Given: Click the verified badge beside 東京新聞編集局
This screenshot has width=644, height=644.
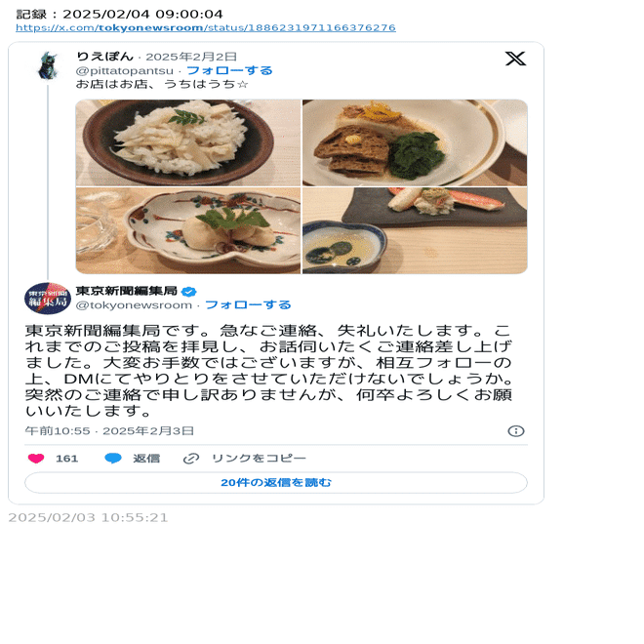Looking at the screenshot, I should 189,292.
